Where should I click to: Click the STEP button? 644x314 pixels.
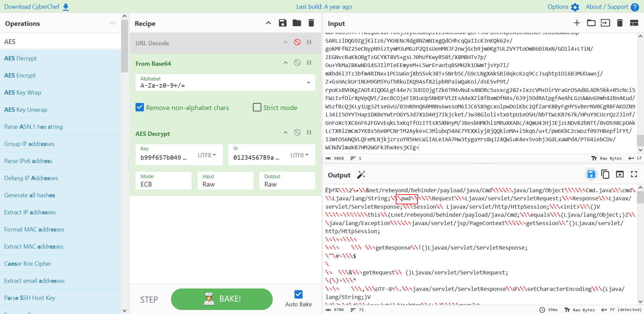149,300
